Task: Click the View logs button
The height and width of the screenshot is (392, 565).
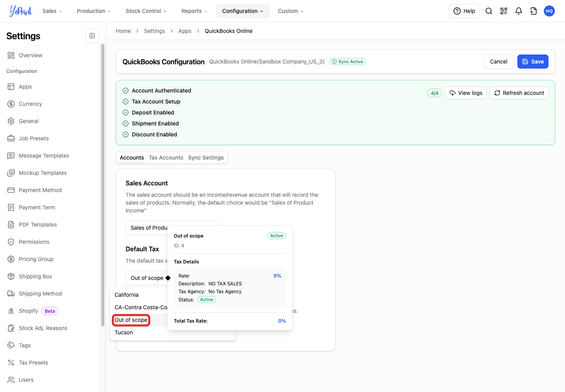Action: pos(466,93)
